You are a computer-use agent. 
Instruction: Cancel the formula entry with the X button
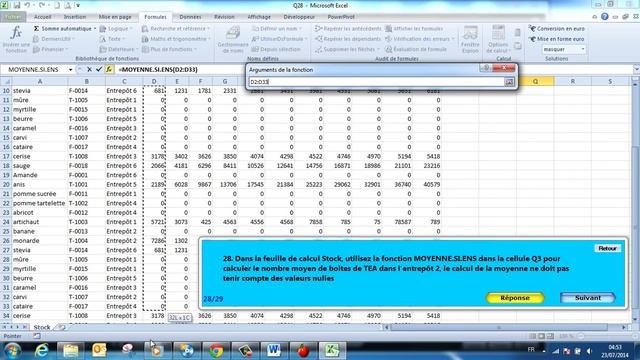[x=89, y=70]
